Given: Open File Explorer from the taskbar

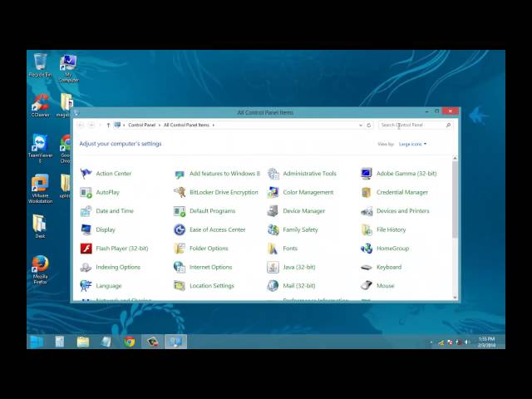Looking at the screenshot, I should [x=83, y=342].
